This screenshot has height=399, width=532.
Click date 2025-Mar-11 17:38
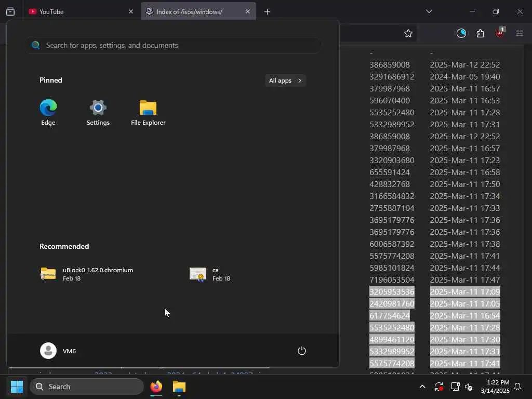(465, 244)
